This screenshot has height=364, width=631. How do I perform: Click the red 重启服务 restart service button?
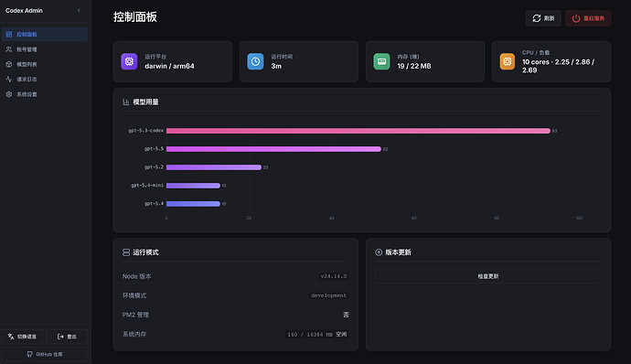(x=588, y=18)
